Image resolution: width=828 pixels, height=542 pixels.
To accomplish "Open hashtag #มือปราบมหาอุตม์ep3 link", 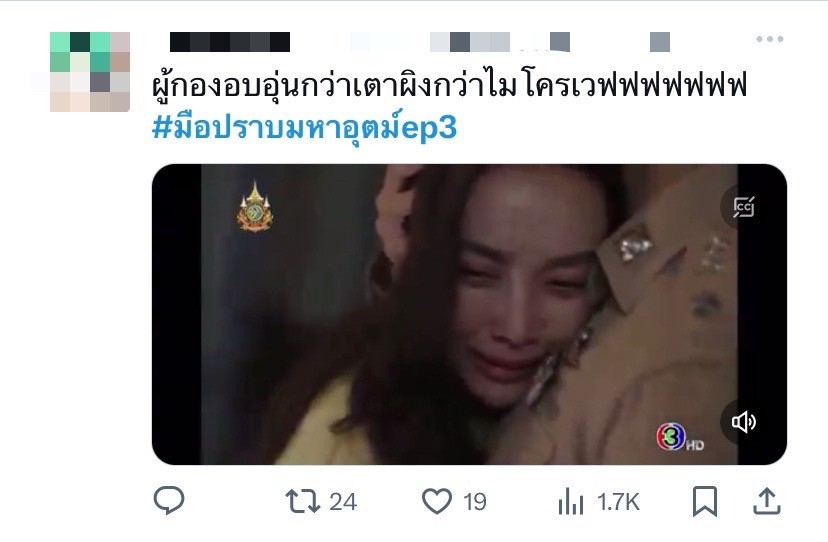I will coord(304,127).
